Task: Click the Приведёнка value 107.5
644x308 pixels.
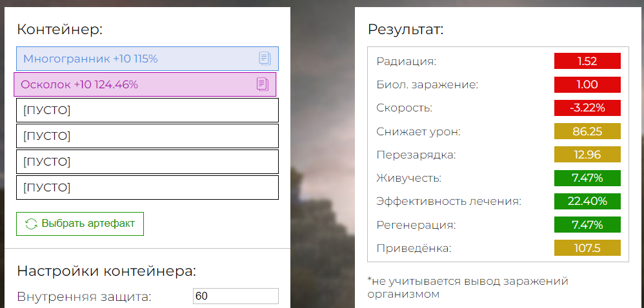Action: tap(587, 248)
